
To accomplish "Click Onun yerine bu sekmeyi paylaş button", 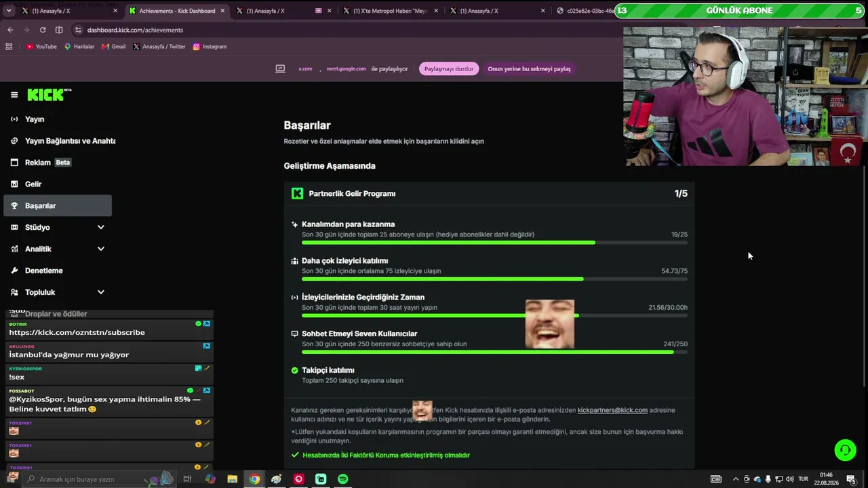I will [x=529, y=69].
